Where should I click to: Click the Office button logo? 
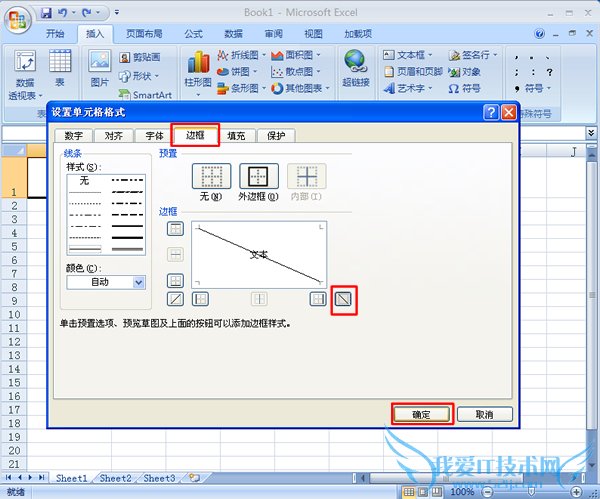click(x=17, y=20)
